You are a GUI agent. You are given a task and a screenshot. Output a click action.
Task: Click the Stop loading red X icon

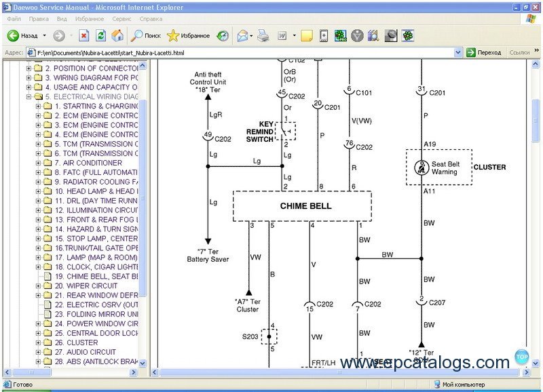coord(83,35)
